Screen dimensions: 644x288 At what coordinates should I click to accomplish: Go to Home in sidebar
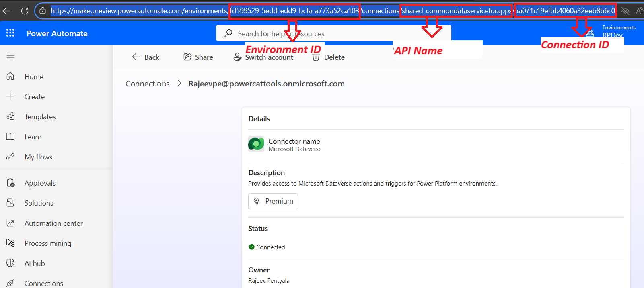coord(34,77)
